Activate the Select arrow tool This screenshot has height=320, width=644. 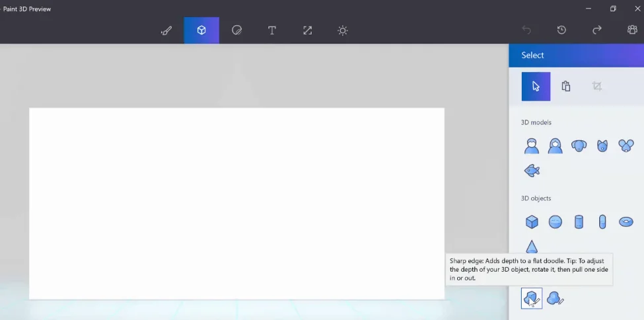(536, 87)
